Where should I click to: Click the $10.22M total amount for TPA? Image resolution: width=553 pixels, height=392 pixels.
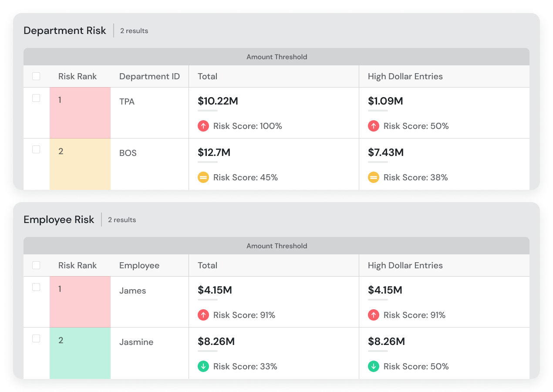218,101
